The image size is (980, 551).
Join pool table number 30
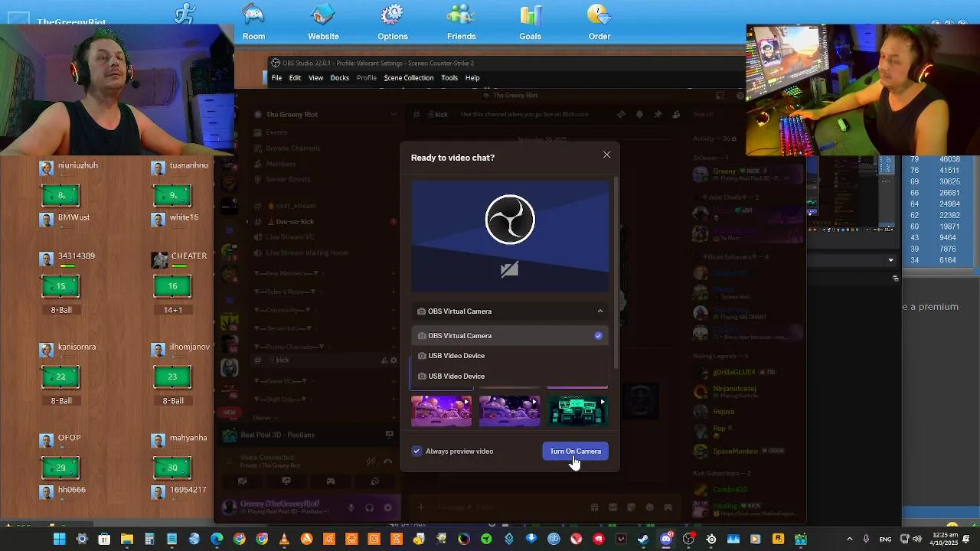click(172, 468)
